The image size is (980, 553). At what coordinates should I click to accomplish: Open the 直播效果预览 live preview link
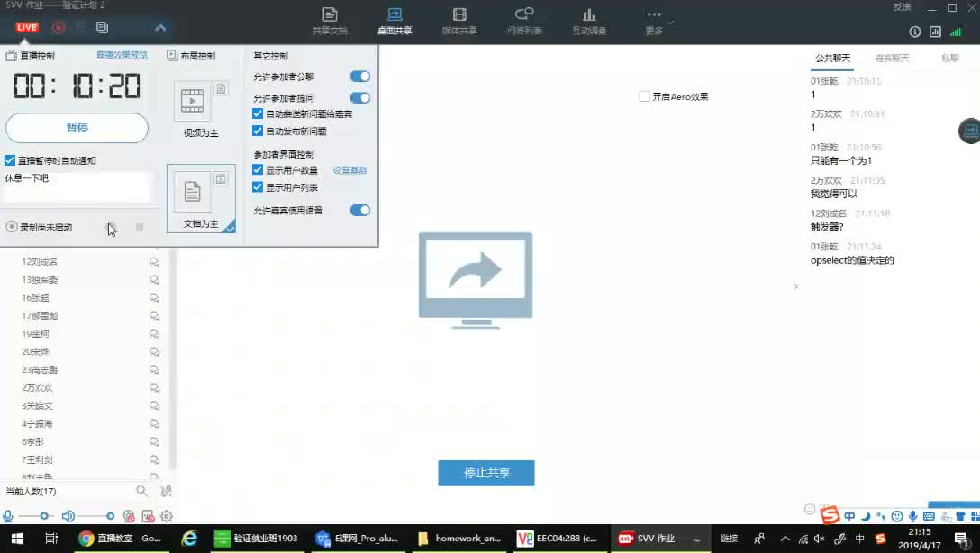pyautogui.click(x=122, y=55)
